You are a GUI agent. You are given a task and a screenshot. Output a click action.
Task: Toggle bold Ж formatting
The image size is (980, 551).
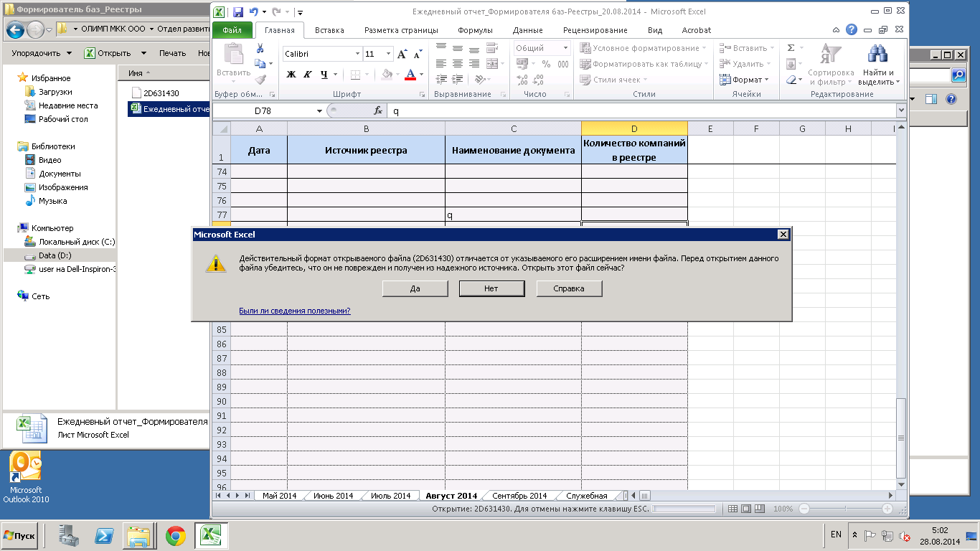(x=291, y=74)
